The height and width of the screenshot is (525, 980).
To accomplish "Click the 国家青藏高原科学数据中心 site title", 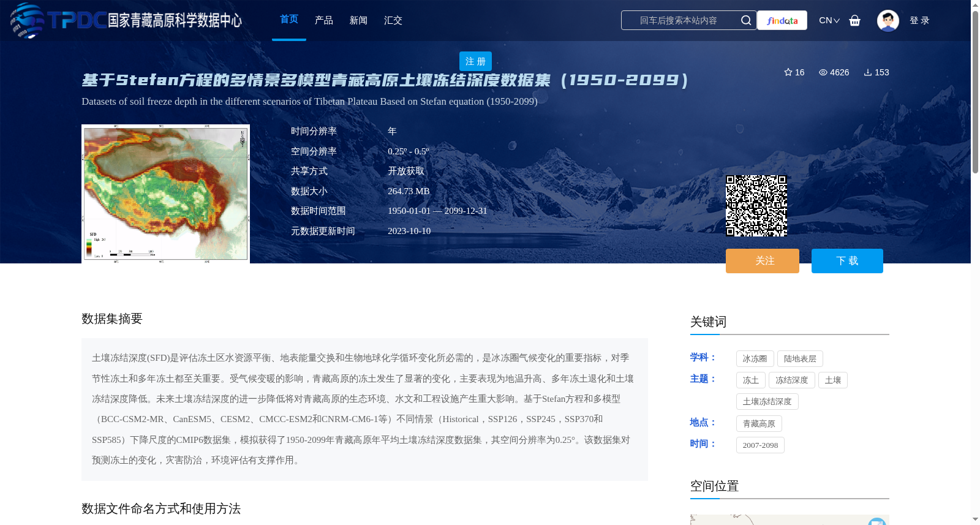I will pyautogui.click(x=175, y=20).
